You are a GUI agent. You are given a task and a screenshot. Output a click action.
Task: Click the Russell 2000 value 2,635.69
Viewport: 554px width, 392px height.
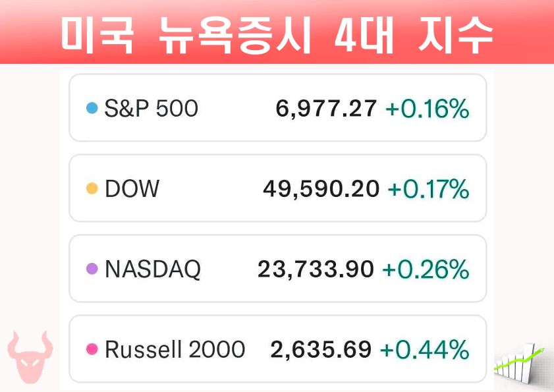tap(321, 349)
